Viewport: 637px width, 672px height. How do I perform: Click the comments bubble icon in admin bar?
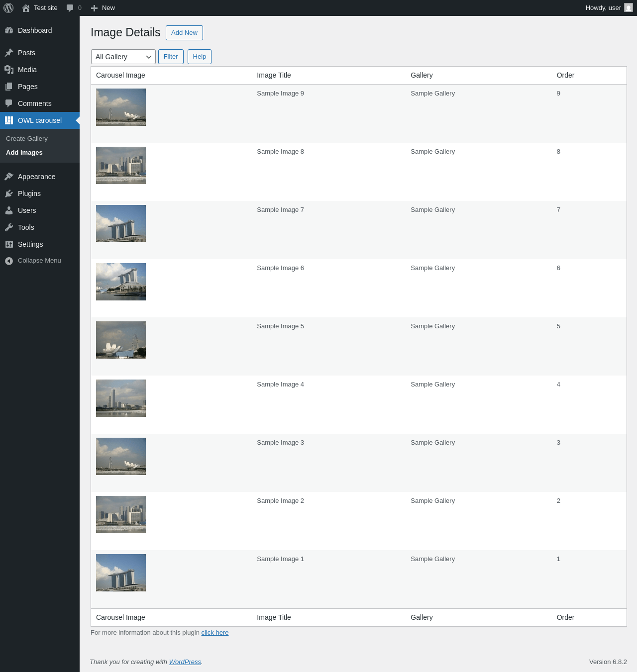[x=70, y=8]
